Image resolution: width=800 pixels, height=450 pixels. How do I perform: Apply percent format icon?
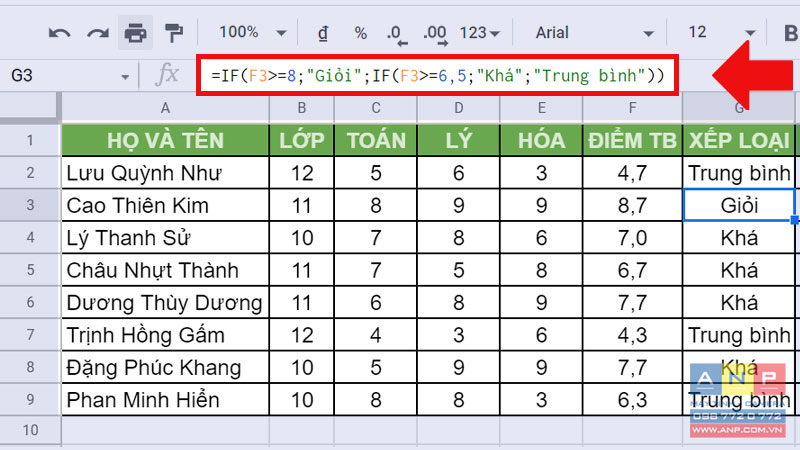[360, 33]
